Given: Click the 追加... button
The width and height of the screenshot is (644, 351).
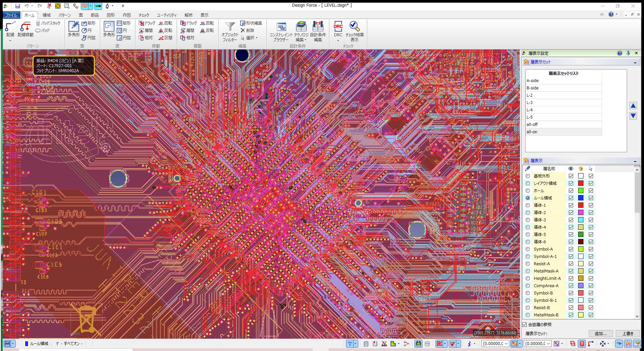Looking at the screenshot, I should tap(601, 333).
